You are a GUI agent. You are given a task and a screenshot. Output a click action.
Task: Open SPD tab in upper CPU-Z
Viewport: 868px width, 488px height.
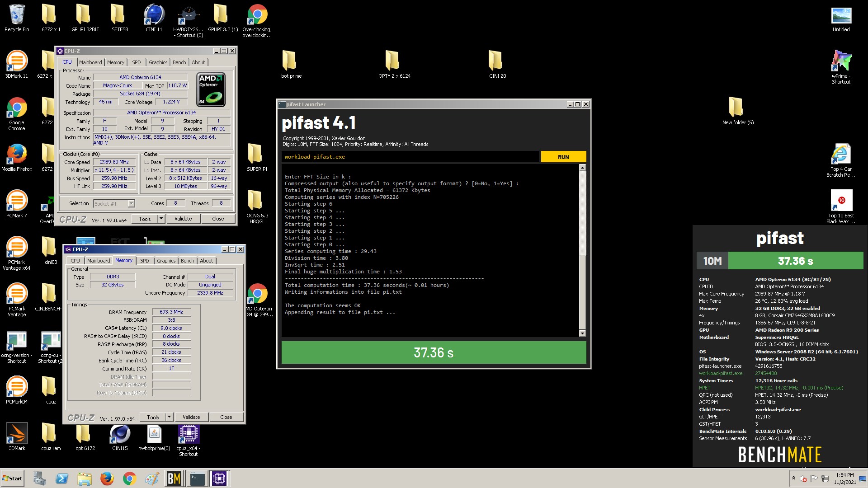pos(137,62)
